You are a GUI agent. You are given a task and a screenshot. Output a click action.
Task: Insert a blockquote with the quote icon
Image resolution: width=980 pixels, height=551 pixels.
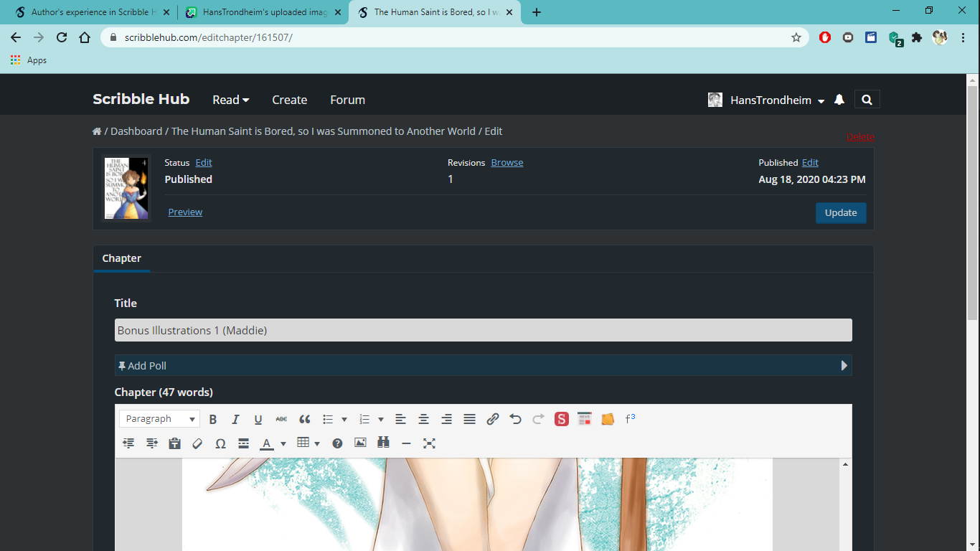click(304, 419)
